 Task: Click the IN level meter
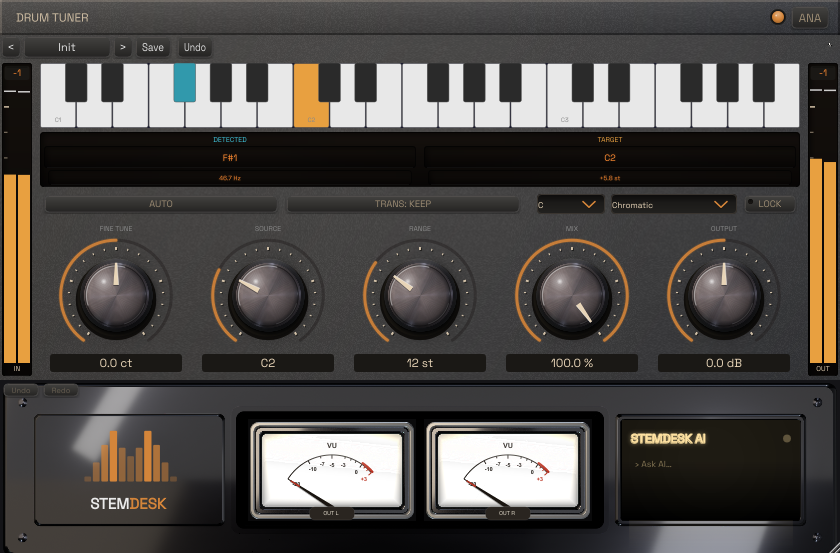click(17, 222)
